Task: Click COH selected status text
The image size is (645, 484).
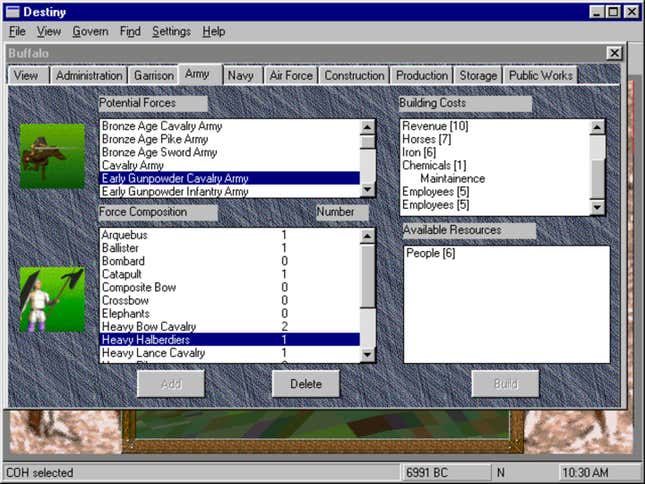Action: (39, 473)
